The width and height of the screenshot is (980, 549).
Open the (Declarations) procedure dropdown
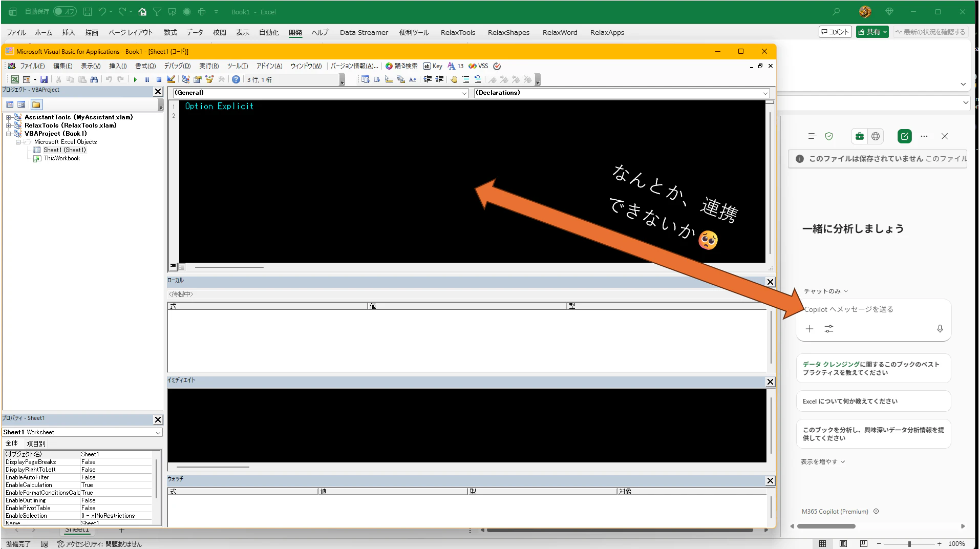[765, 93]
